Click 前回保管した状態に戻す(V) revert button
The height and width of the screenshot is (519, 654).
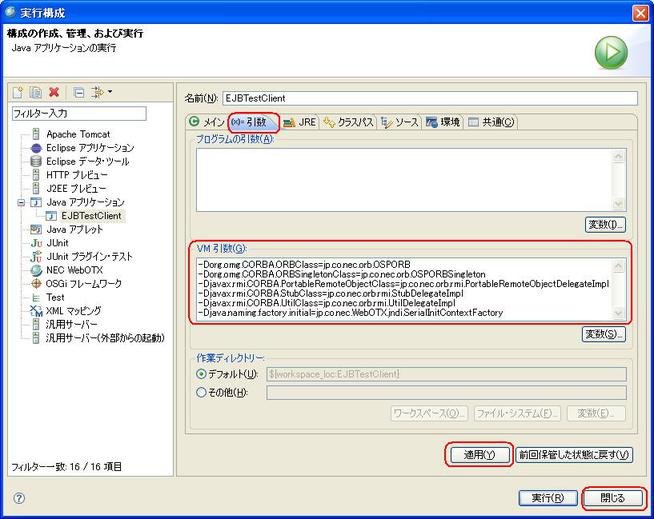[574, 454]
